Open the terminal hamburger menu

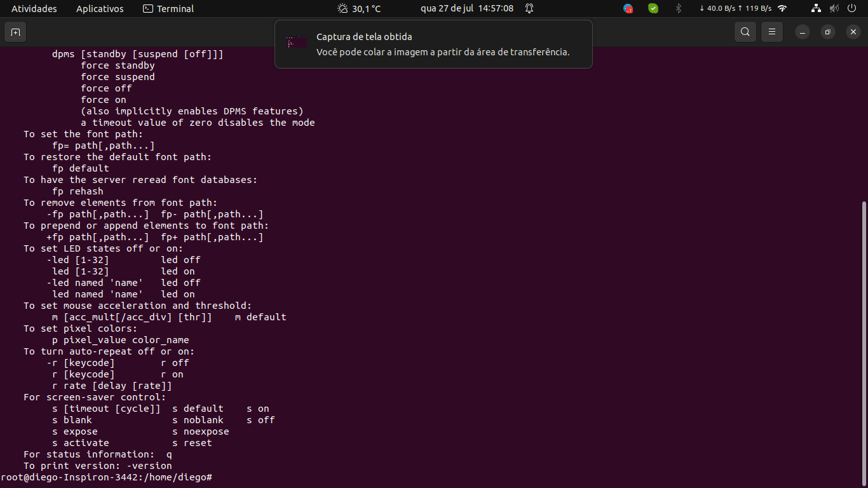[772, 32]
